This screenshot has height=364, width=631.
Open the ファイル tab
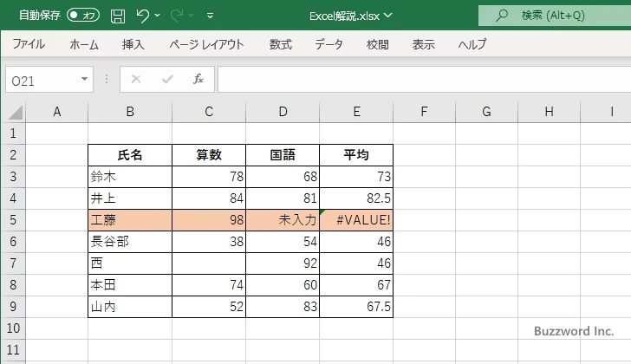(x=28, y=44)
